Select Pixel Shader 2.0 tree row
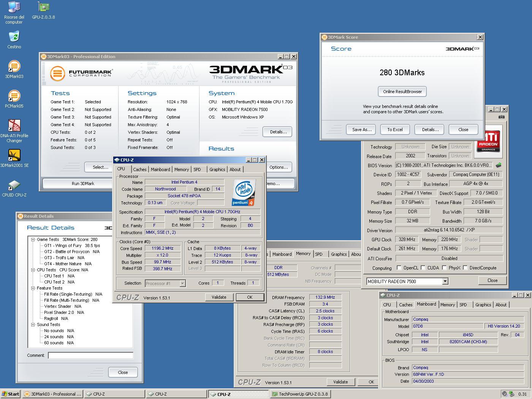This screenshot has height=399, width=532. pyautogui.click(x=64, y=312)
